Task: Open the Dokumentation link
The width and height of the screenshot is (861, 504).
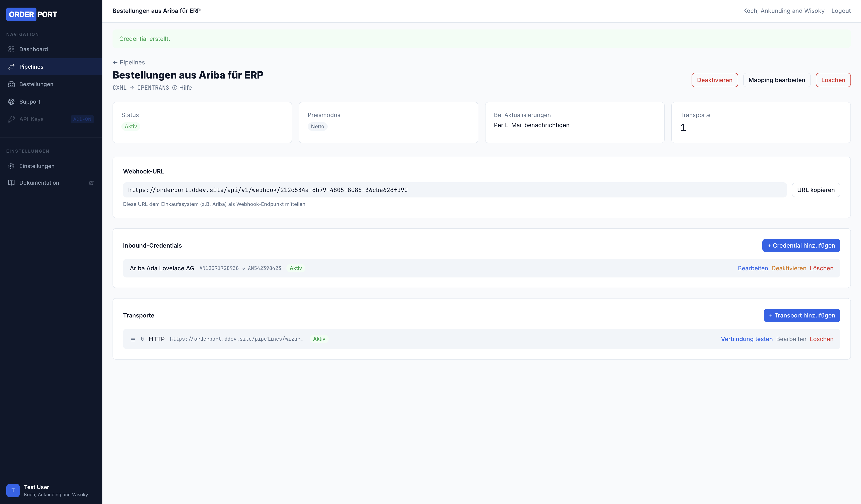Action: pyautogui.click(x=51, y=183)
